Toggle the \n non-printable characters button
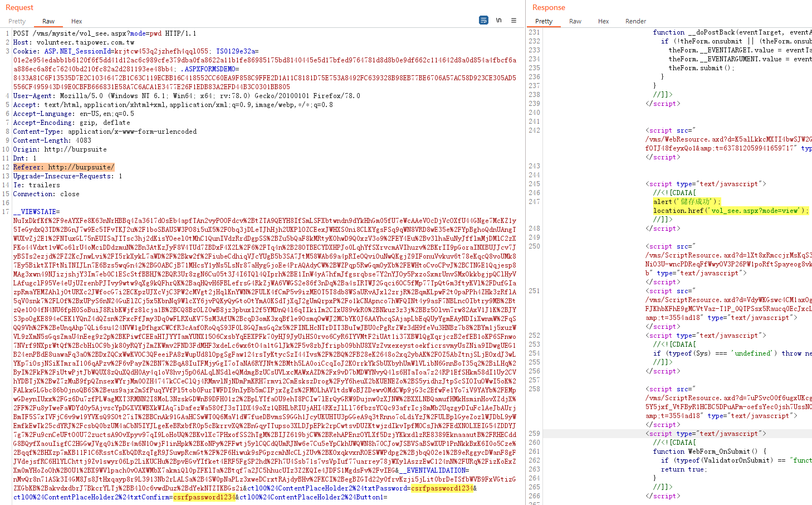The width and height of the screenshot is (812, 505). click(499, 20)
